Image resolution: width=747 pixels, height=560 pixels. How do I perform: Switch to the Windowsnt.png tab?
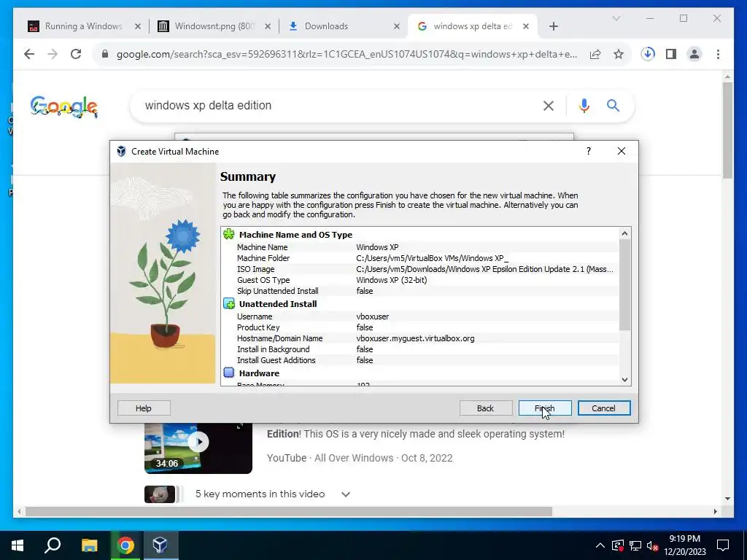[214, 26]
